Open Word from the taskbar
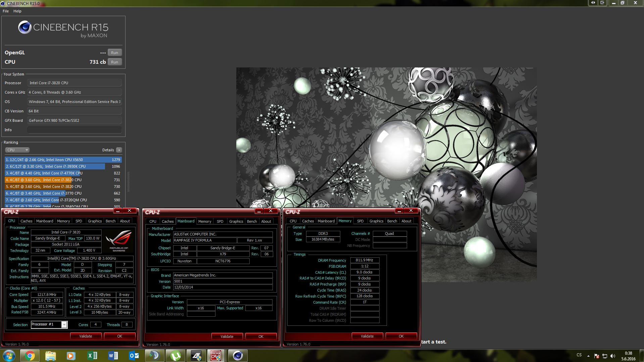 [113, 356]
